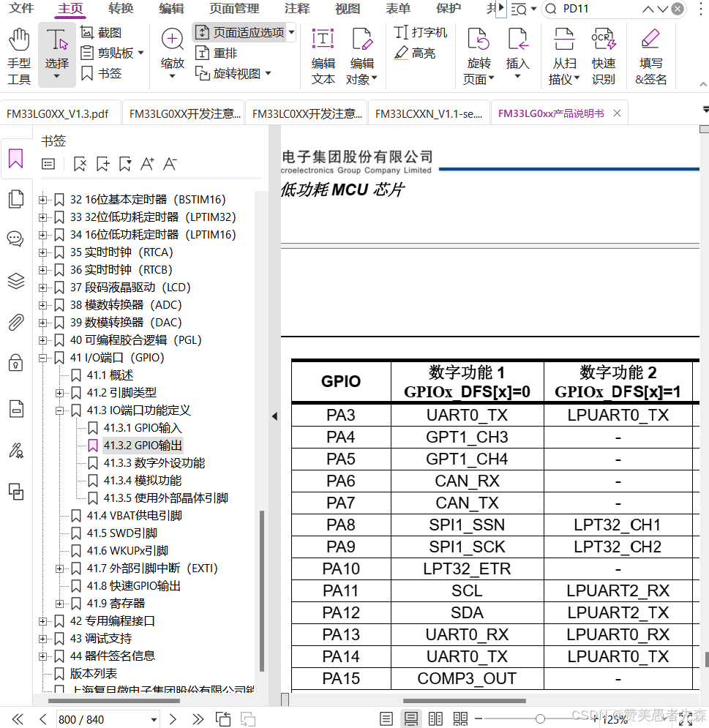Open the Comments panel icon
This screenshot has height=728, width=709.
[16, 239]
